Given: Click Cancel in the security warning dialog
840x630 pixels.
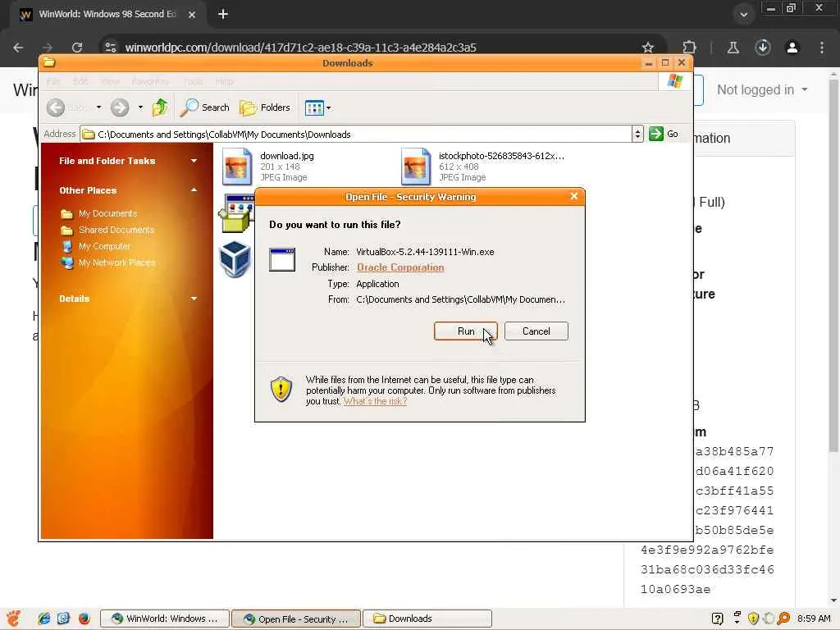Looking at the screenshot, I should coord(536,331).
